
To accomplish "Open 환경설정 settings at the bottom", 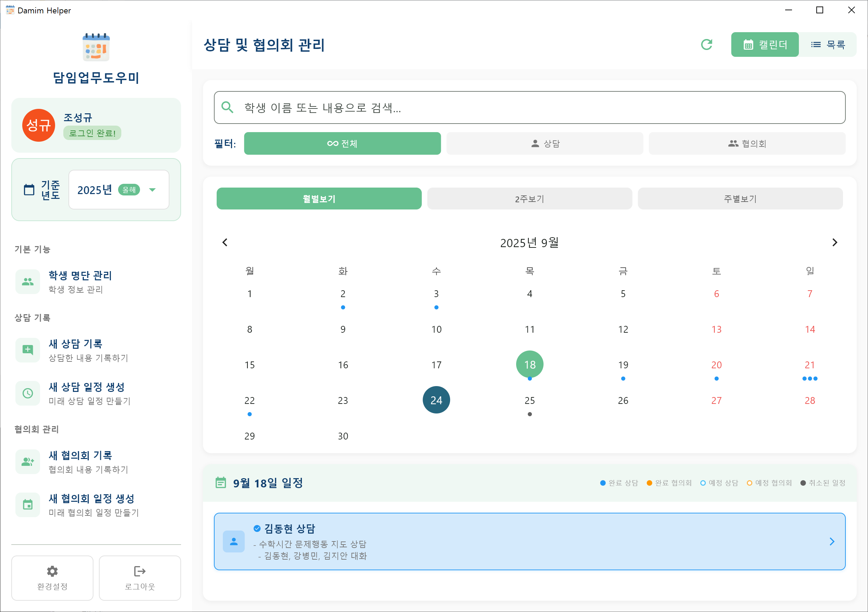I will [52, 578].
